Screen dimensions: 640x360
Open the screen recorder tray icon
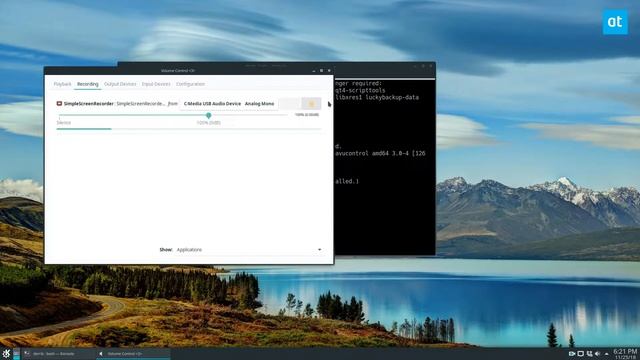tap(572, 353)
